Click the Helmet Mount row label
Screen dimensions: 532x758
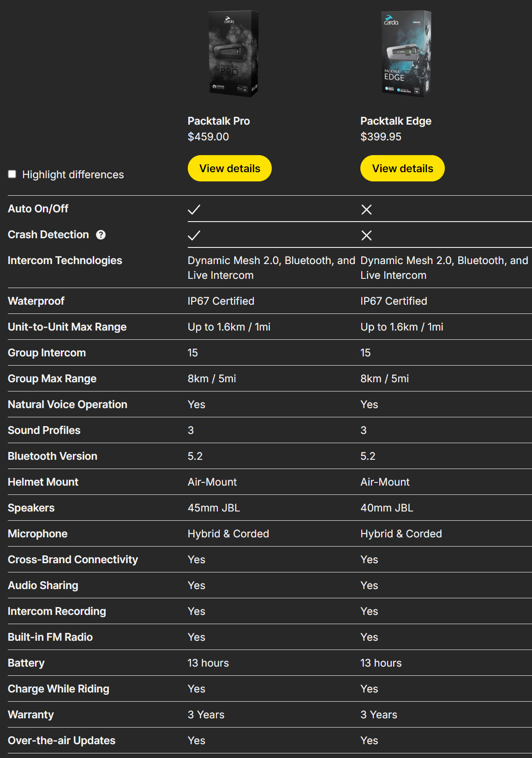[x=43, y=482]
